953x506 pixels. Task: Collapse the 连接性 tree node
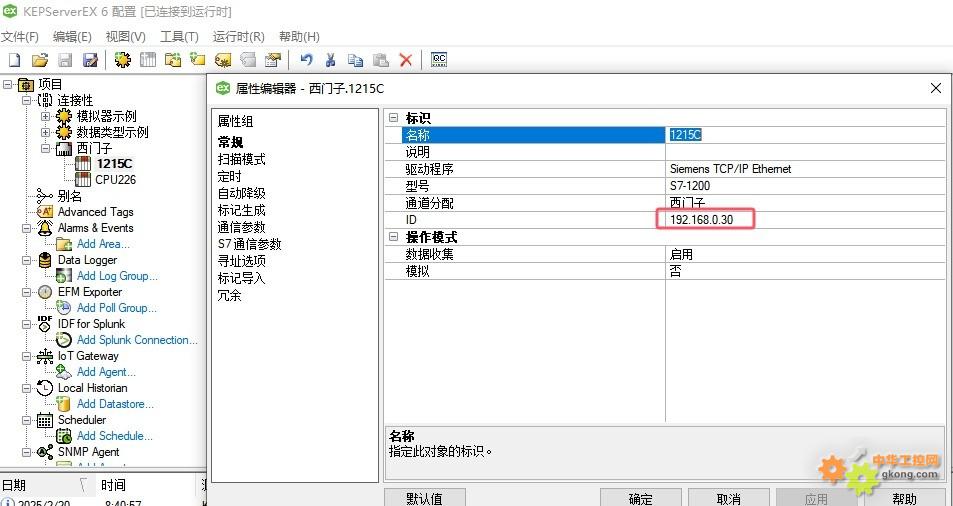coord(27,100)
